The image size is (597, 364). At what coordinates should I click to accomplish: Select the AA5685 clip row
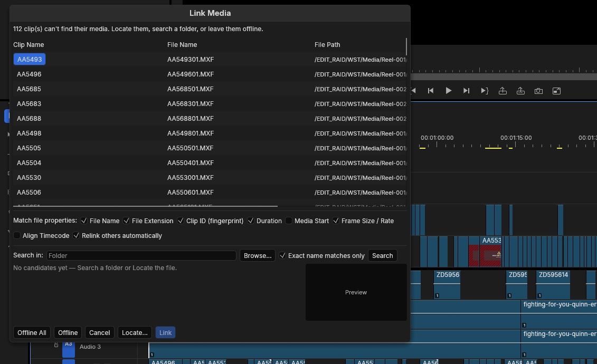pos(210,89)
